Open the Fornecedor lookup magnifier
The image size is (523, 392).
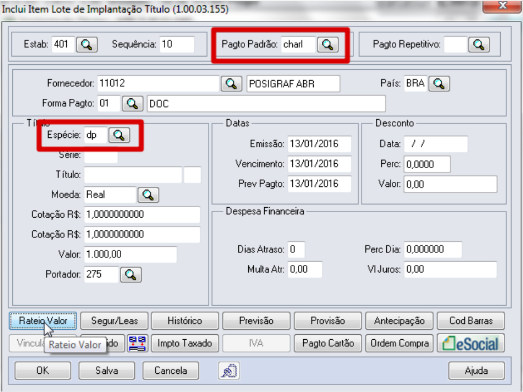coord(231,84)
